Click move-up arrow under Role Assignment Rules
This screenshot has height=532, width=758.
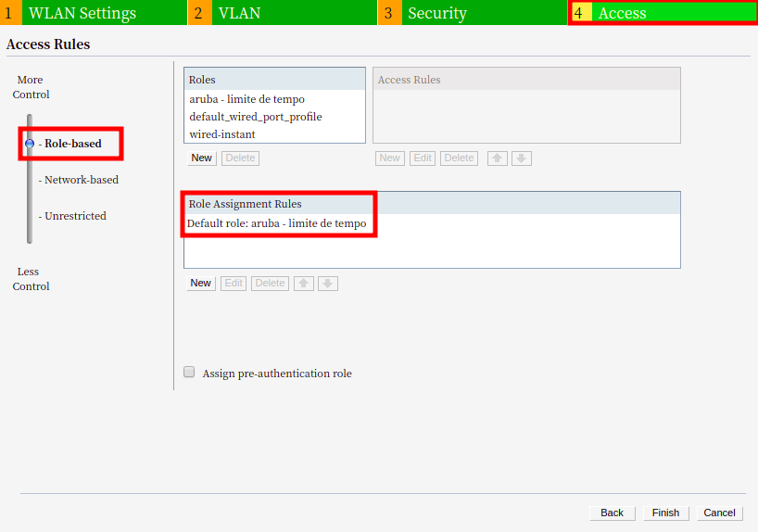click(304, 284)
